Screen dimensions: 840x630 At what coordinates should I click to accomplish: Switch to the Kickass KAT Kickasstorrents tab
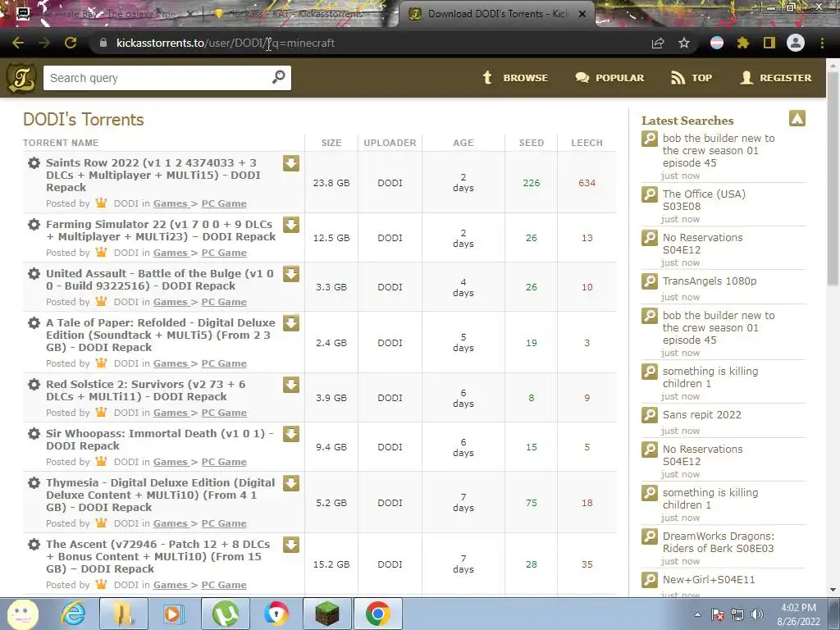[295, 14]
